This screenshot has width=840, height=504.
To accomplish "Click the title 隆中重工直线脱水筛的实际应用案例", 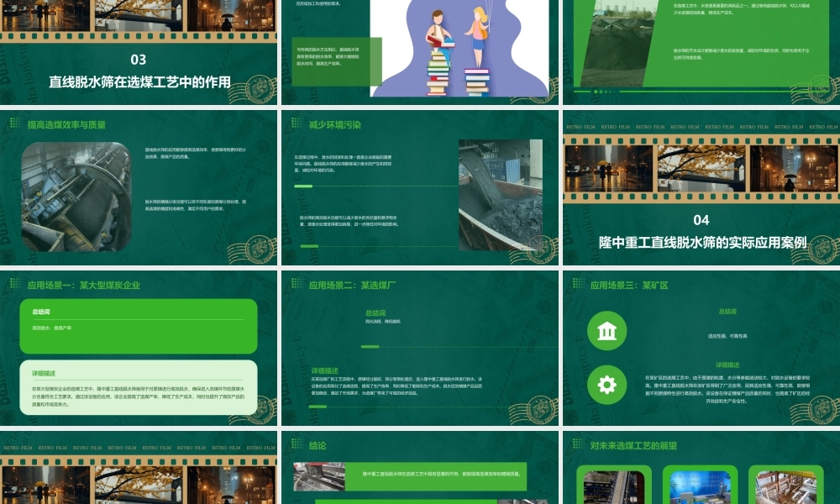I will 702,243.
